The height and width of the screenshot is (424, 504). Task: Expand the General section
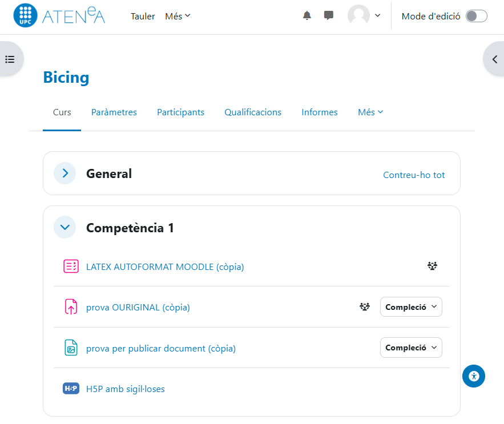(65, 173)
